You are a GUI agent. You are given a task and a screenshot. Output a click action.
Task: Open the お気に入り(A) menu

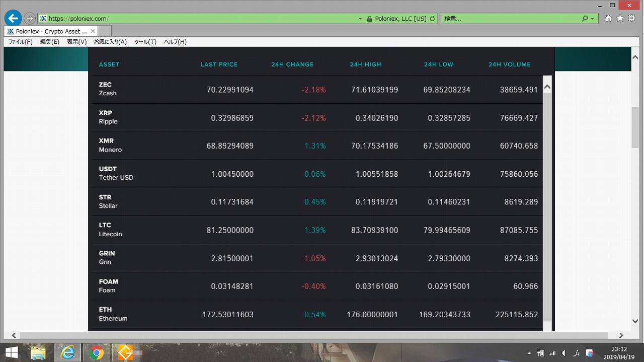(110, 42)
